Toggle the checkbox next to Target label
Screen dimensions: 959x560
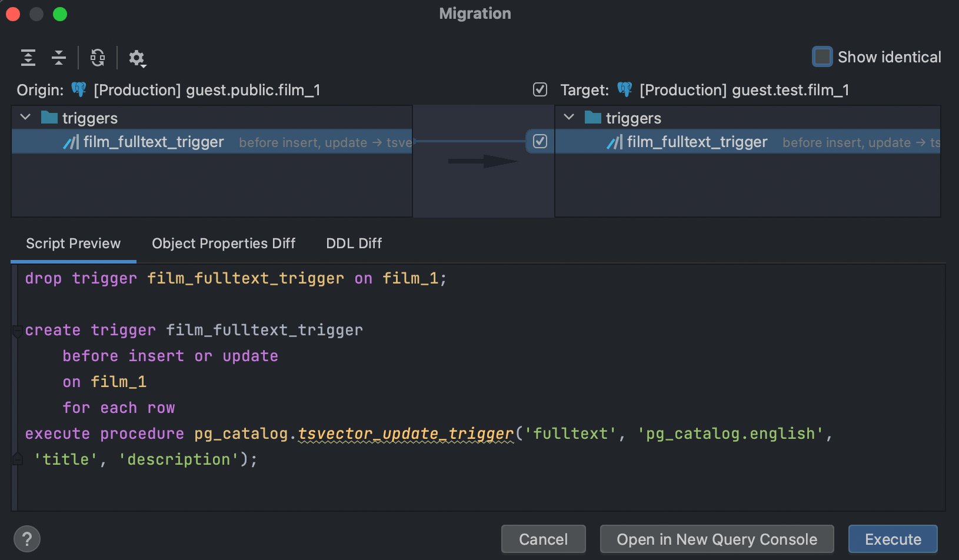pyautogui.click(x=540, y=89)
